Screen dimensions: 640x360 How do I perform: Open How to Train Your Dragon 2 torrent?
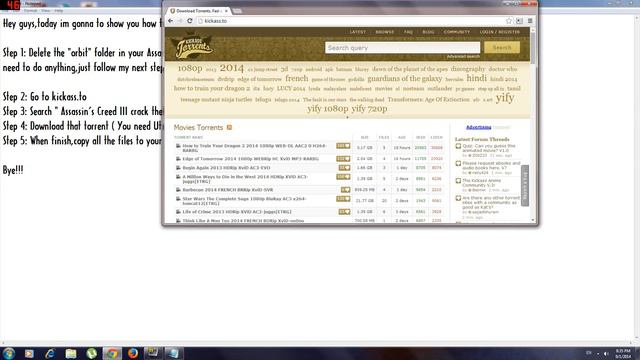254,148
